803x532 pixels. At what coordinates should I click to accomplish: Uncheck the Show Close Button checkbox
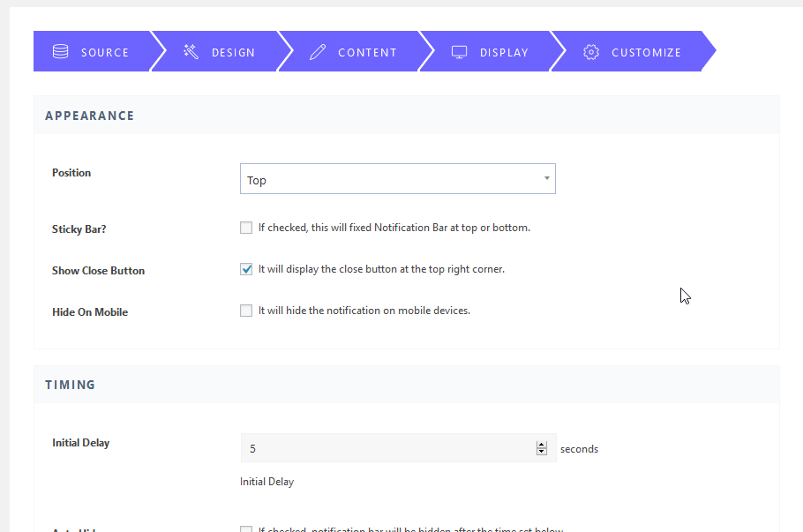point(246,269)
